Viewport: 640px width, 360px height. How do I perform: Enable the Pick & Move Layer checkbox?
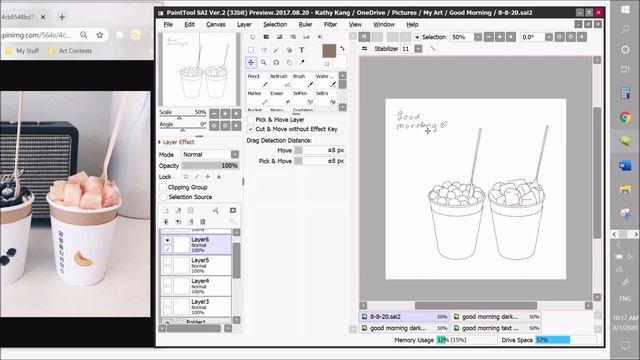pyautogui.click(x=251, y=120)
